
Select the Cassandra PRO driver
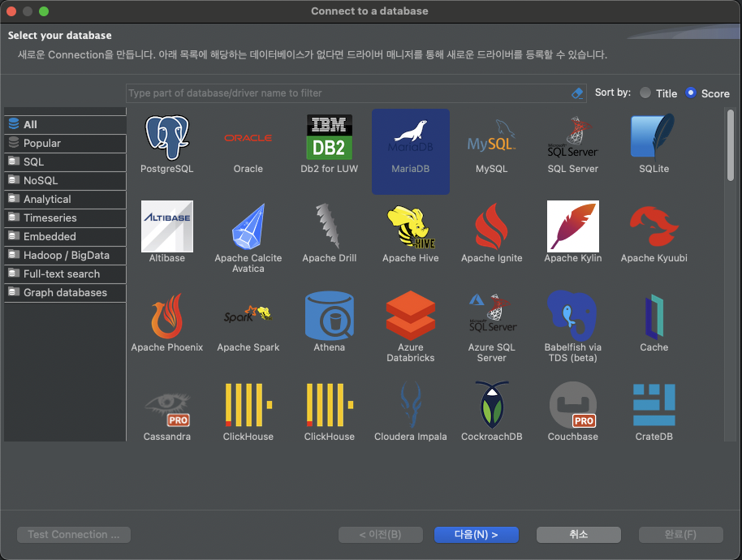click(166, 411)
